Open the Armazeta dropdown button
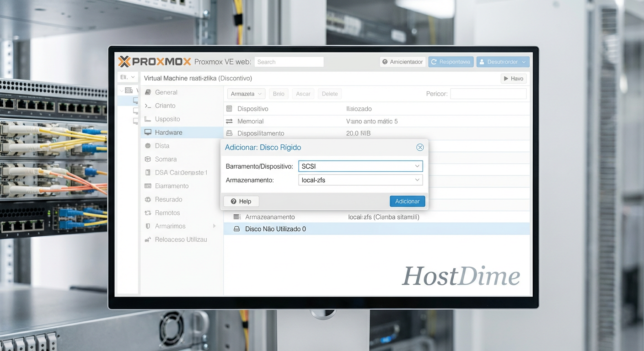This screenshot has height=351, width=644. point(246,94)
